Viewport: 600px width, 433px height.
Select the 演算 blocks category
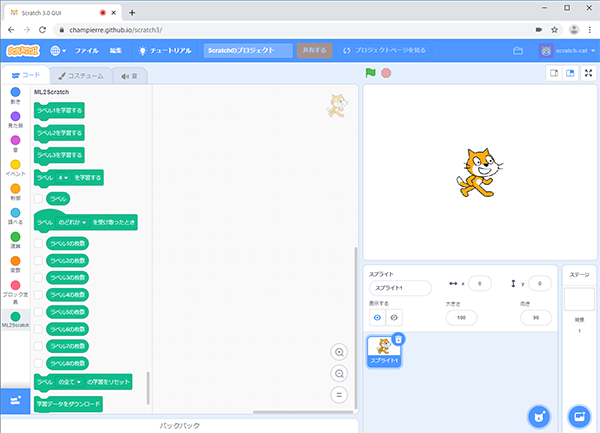coord(15,240)
